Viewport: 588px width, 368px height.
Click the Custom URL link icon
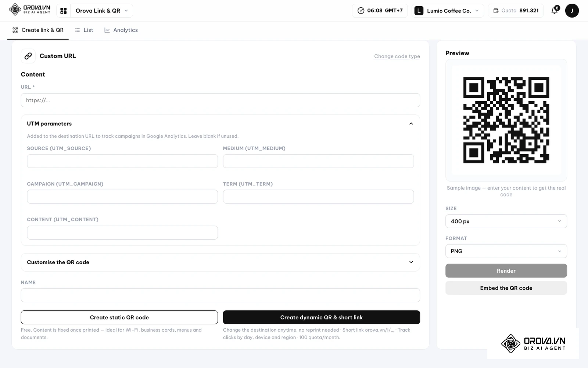click(x=28, y=56)
